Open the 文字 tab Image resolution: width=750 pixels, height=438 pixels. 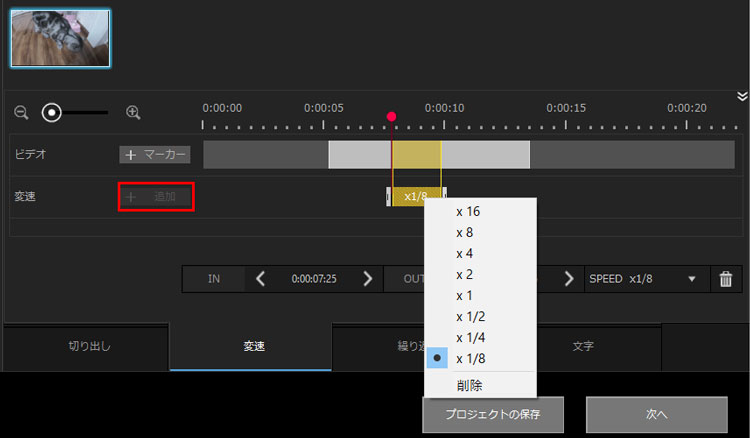[x=583, y=346]
